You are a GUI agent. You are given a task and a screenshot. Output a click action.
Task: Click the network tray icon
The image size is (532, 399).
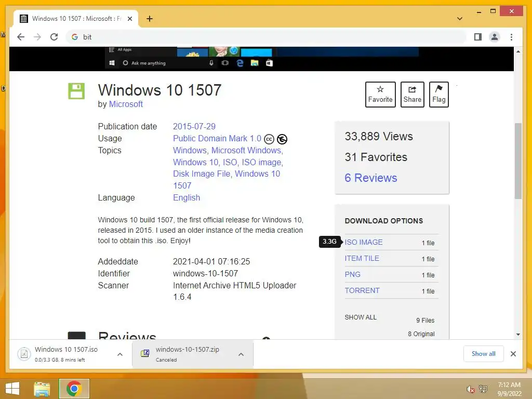click(x=483, y=389)
